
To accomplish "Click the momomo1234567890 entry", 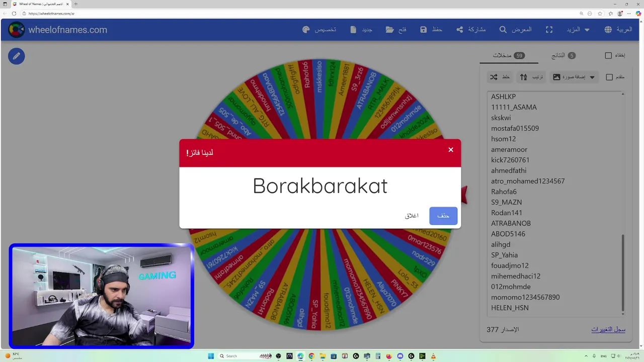I will click(x=525, y=297).
